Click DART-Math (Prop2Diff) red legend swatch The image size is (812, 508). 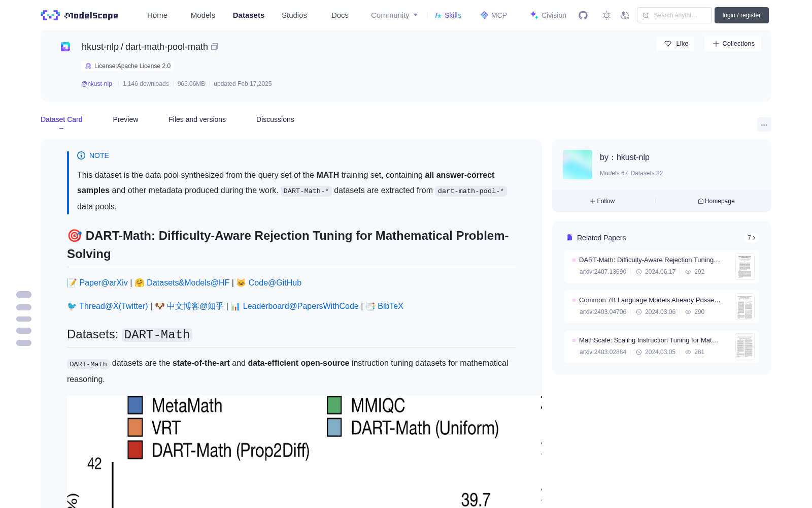pos(135,450)
